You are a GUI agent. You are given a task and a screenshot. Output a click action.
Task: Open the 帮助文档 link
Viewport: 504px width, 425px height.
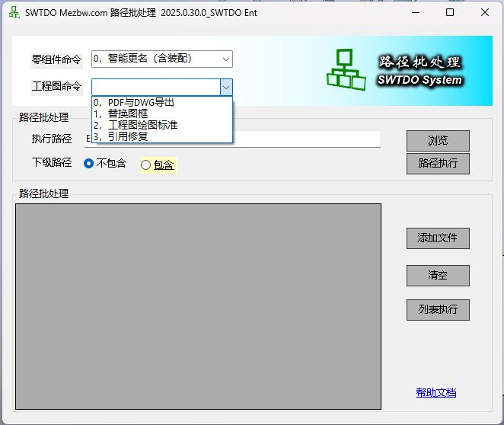(x=435, y=392)
